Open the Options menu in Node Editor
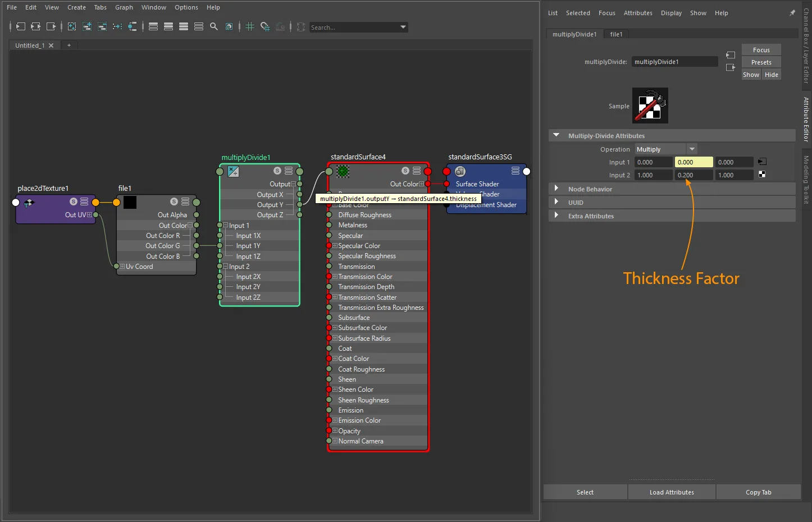The image size is (812, 522). click(186, 7)
